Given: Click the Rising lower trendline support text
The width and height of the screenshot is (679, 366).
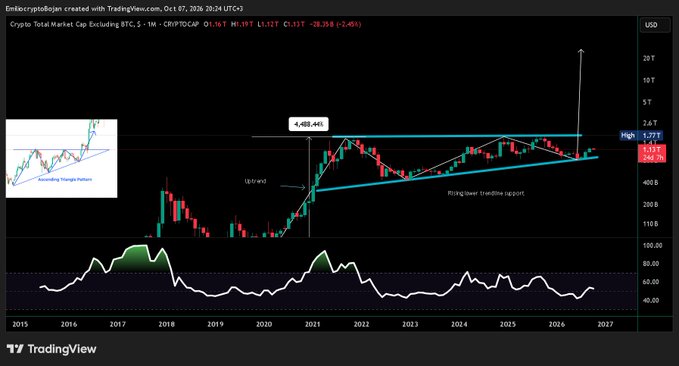Looking at the screenshot, I should (x=486, y=193).
